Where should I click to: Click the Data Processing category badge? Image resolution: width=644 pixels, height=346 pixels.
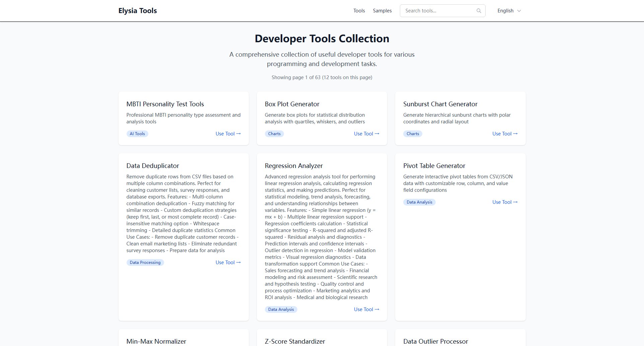pos(145,262)
